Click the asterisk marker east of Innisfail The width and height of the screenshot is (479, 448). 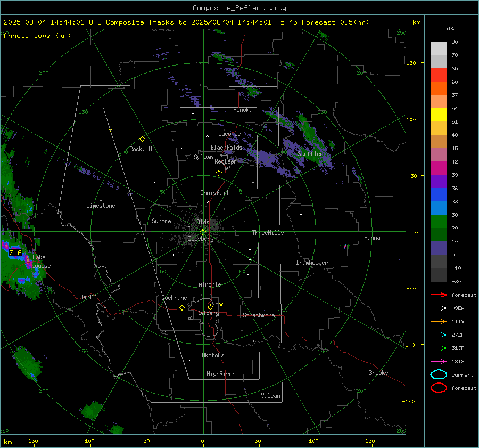pos(253,183)
